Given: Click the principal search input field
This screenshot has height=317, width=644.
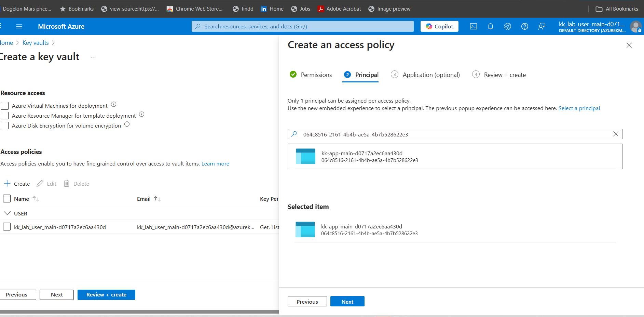Looking at the screenshot, I should pos(455,134).
